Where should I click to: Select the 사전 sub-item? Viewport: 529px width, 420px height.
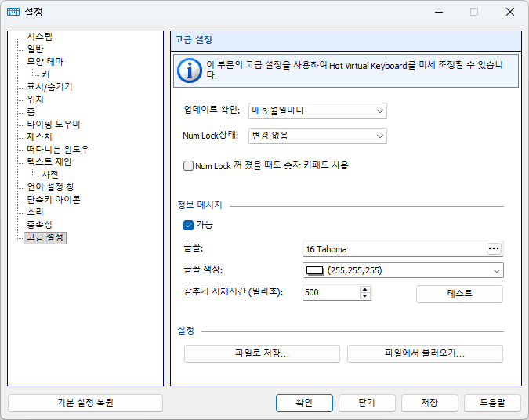50,175
